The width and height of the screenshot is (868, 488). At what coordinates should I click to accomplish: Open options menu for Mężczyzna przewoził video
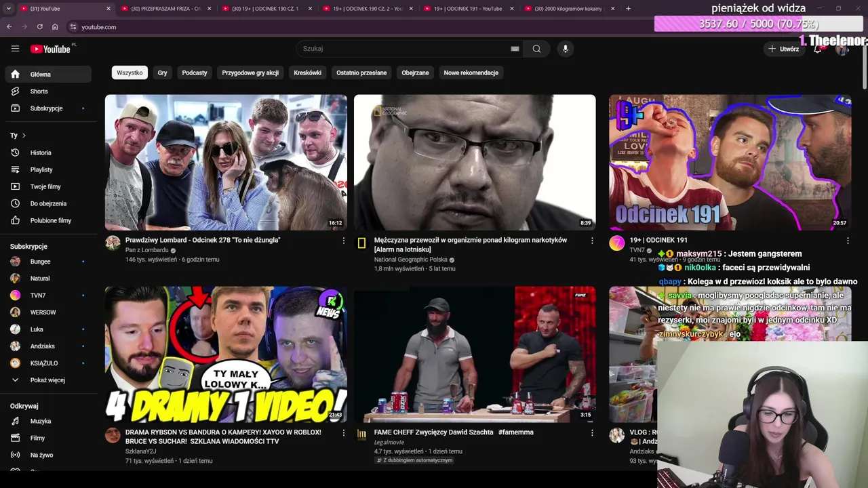click(x=592, y=241)
